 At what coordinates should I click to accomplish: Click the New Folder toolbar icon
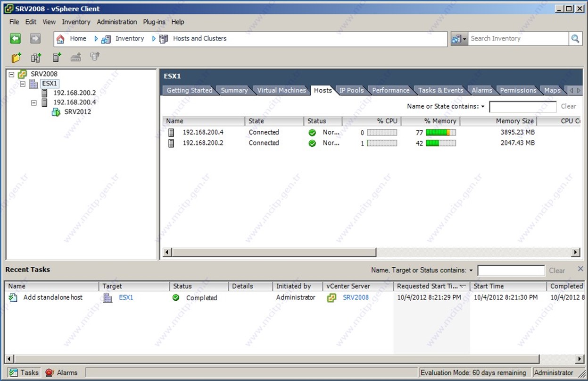click(x=17, y=58)
